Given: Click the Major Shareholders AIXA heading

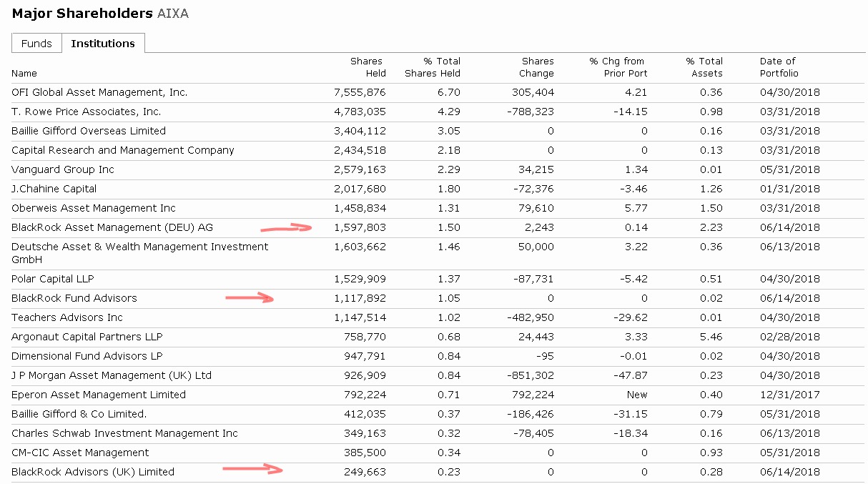Looking at the screenshot, I should tap(100, 14).
